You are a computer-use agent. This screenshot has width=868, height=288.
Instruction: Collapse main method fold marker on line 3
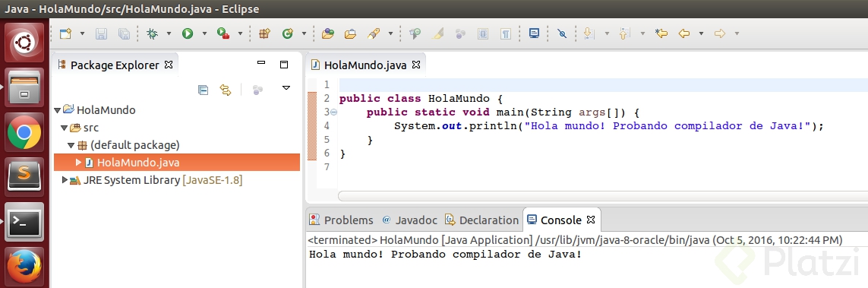334,112
